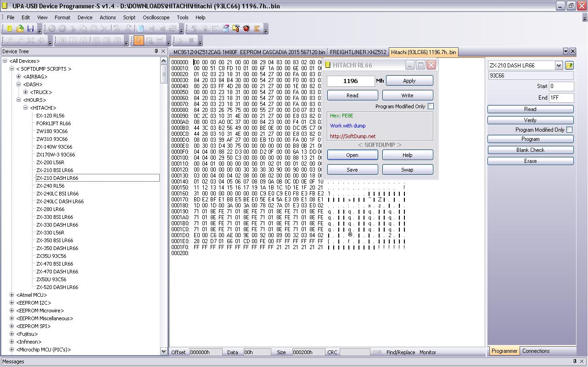Click the Save floppy disk icon
This screenshot has height=367, width=588.
[30, 28]
